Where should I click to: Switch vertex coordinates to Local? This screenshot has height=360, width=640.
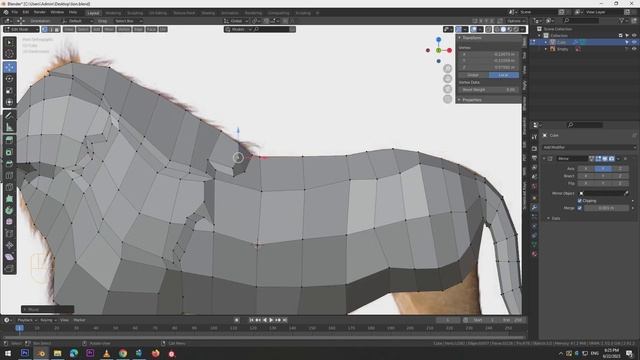504,75
